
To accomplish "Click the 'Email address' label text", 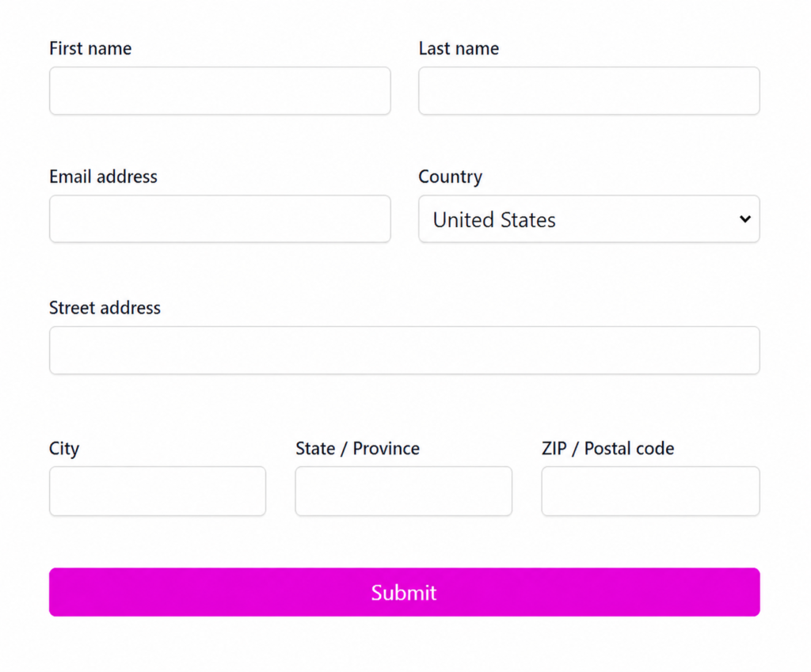I will (103, 177).
